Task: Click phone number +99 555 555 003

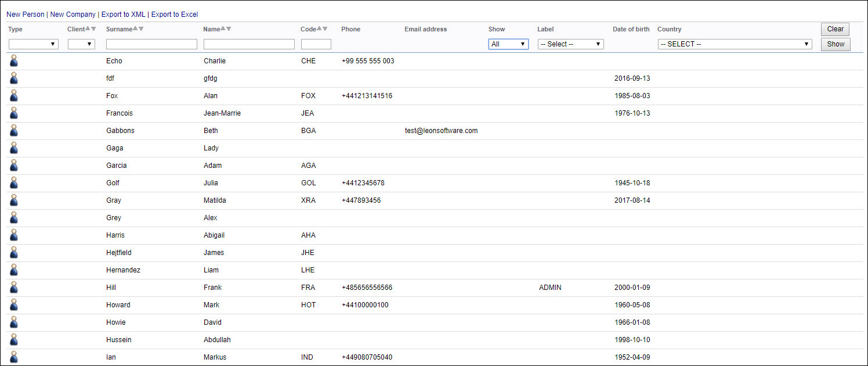Action: pos(368,61)
